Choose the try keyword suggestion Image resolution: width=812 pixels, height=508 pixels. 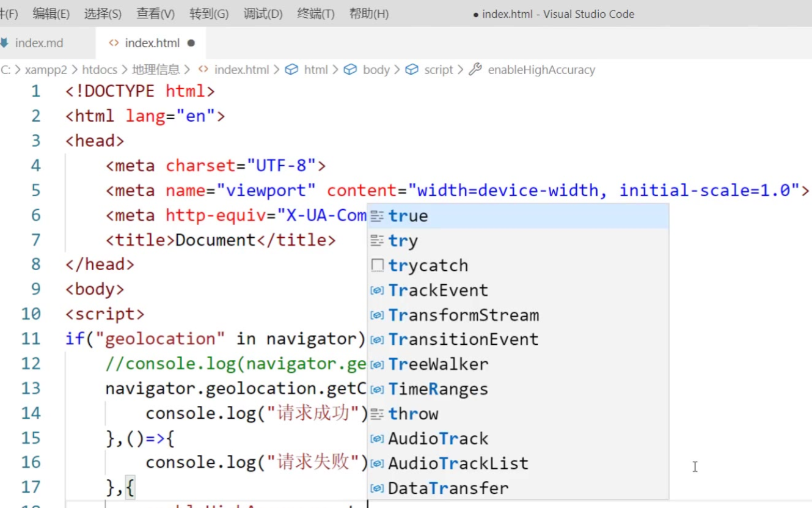403,241
